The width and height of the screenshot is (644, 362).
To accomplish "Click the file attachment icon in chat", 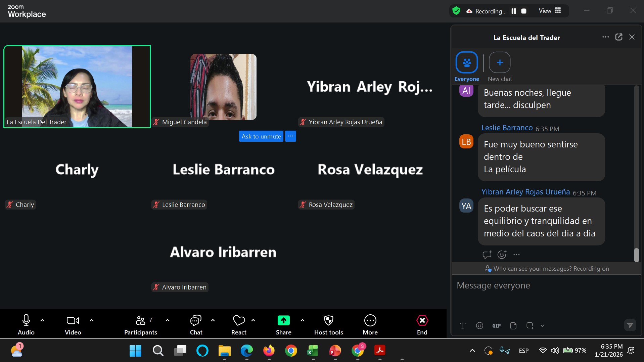I will [513, 325].
